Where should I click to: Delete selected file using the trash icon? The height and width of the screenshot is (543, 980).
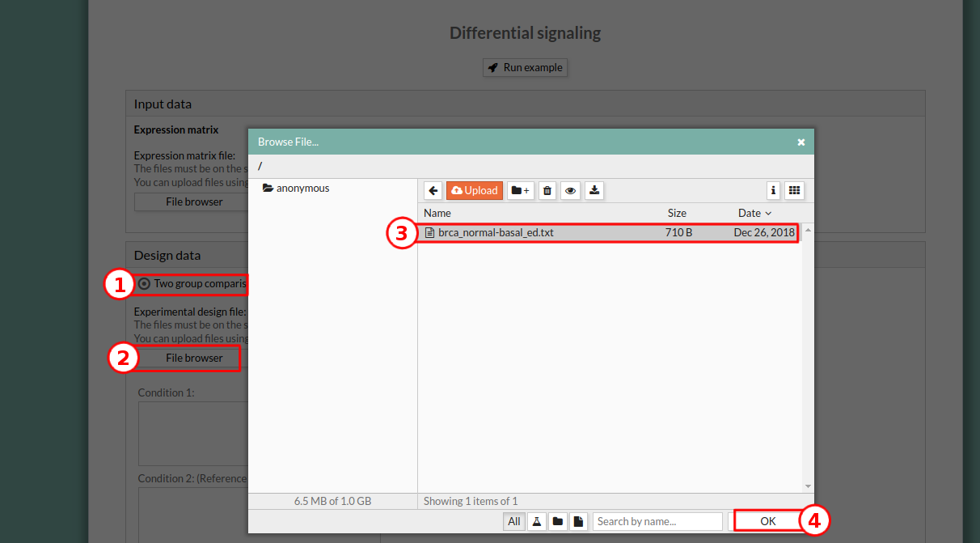tap(547, 190)
